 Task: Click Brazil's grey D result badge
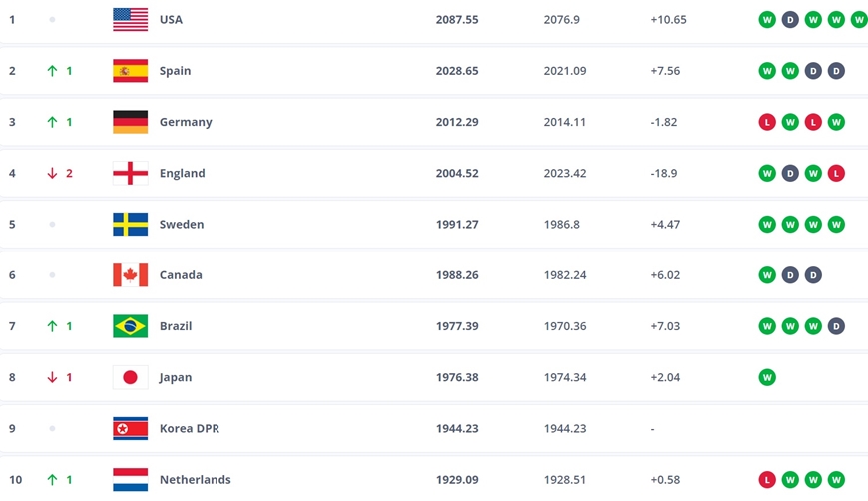pyautogui.click(x=836, y=326)
